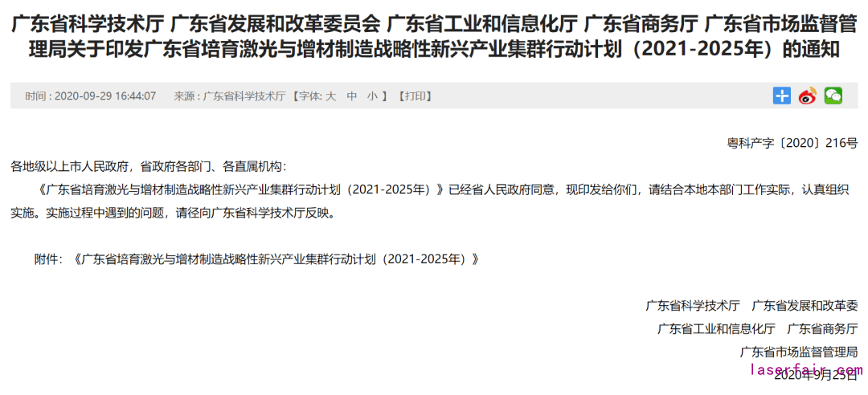Click the article headline title text
Image resolution: width=868 pixels, height=395 pixels.
[434, 37]
